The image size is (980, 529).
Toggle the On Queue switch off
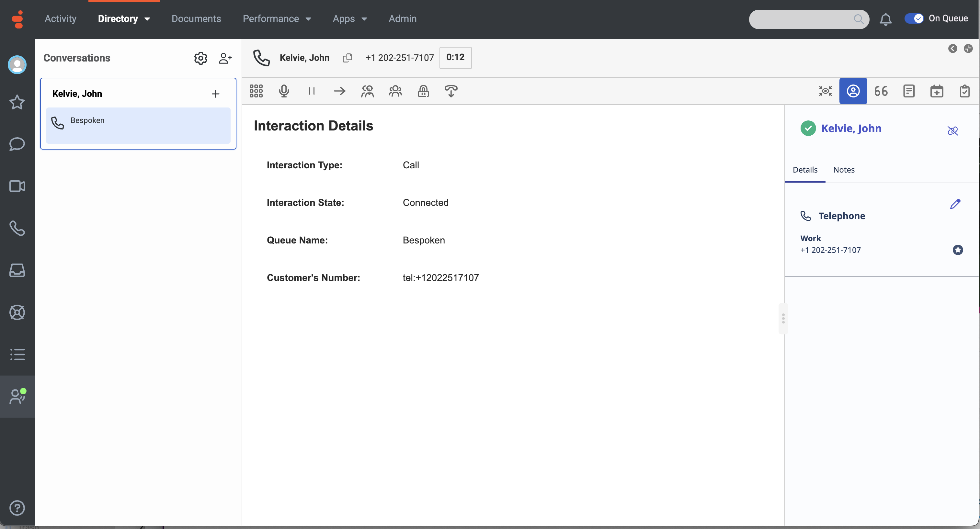(914, 18)
